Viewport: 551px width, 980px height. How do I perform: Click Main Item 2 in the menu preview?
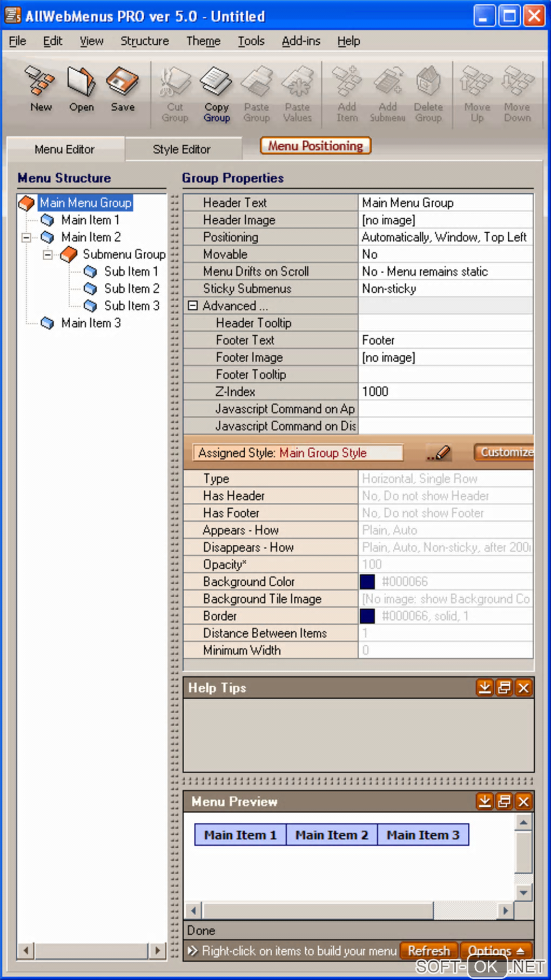pyautogui.click(x=332, y=835)
